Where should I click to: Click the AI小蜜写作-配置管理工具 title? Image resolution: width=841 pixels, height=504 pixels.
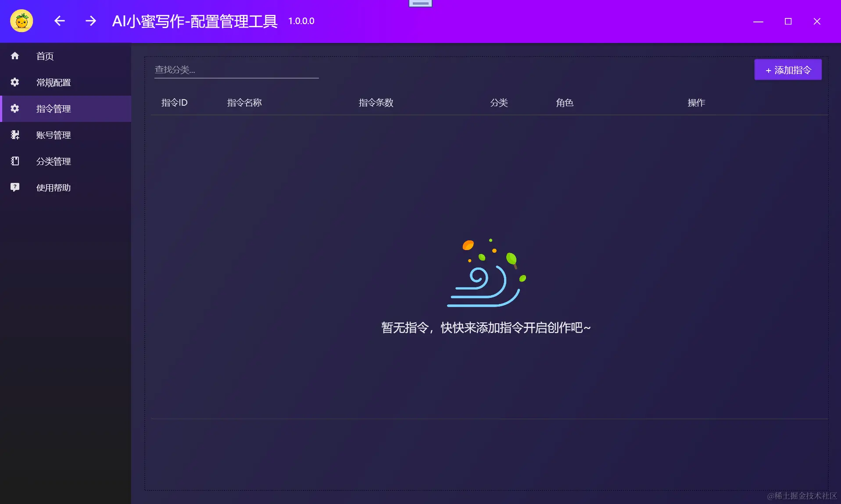[195, 21]
